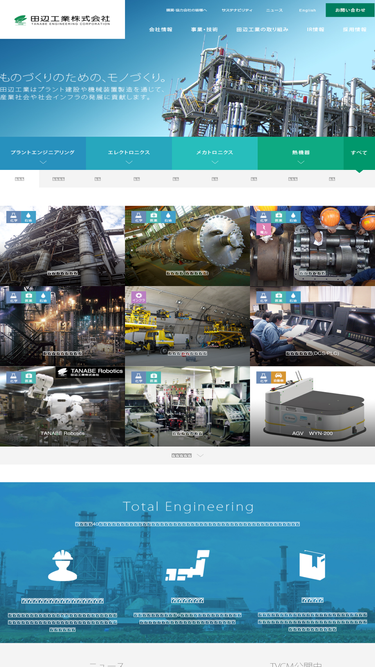This screenshot has height=667, width=375.
Task: Open the control room DCS/PLC thumbnail
Action: (x=312, y=326)
